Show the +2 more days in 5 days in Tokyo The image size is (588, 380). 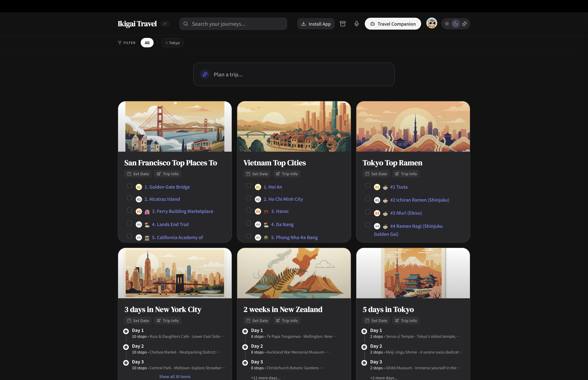[384, 378]
